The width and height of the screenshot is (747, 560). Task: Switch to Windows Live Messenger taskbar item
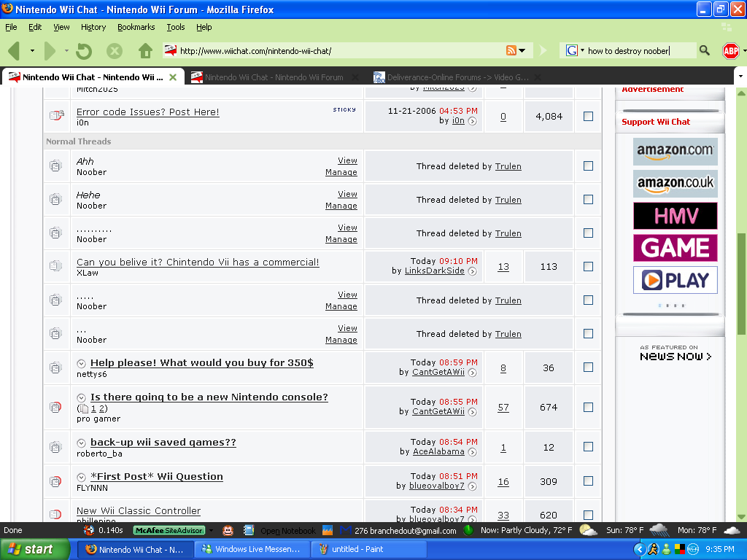[252, 549]
